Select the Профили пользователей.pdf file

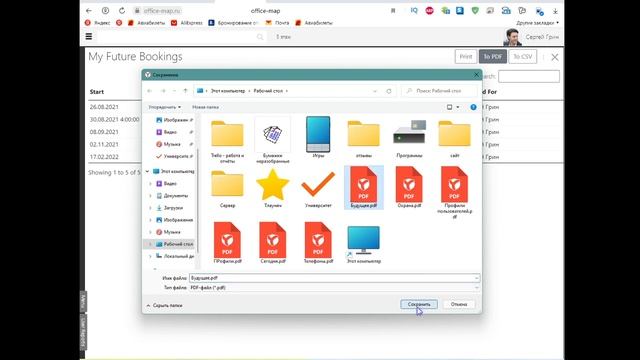pos(454,192)
